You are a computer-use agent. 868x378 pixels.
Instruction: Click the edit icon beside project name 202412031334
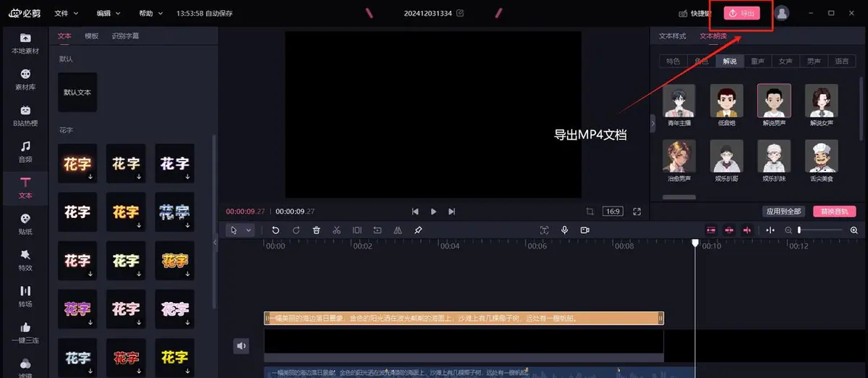pyautogui.click(x=460, y=13)
